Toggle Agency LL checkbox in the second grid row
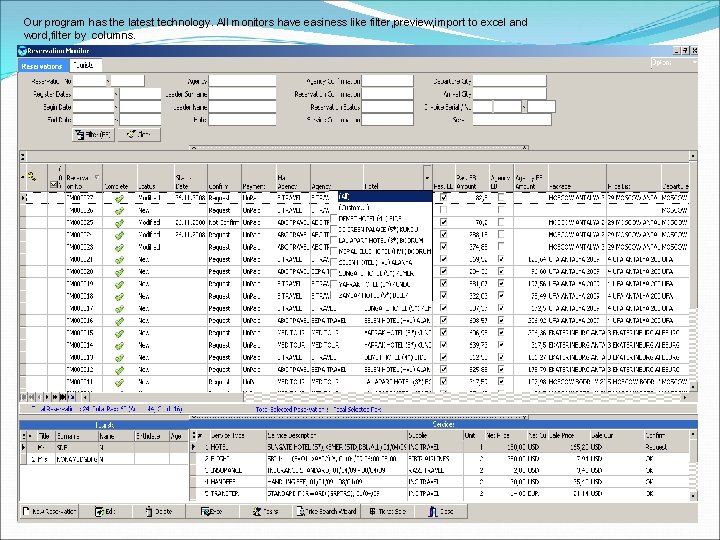This screenshot has width=720, height=540. tap(501, 210)
